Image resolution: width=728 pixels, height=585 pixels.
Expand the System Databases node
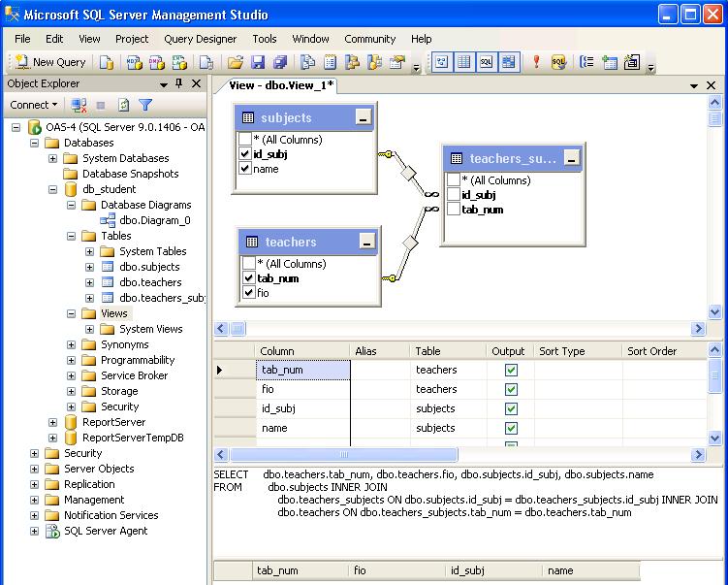53,158
